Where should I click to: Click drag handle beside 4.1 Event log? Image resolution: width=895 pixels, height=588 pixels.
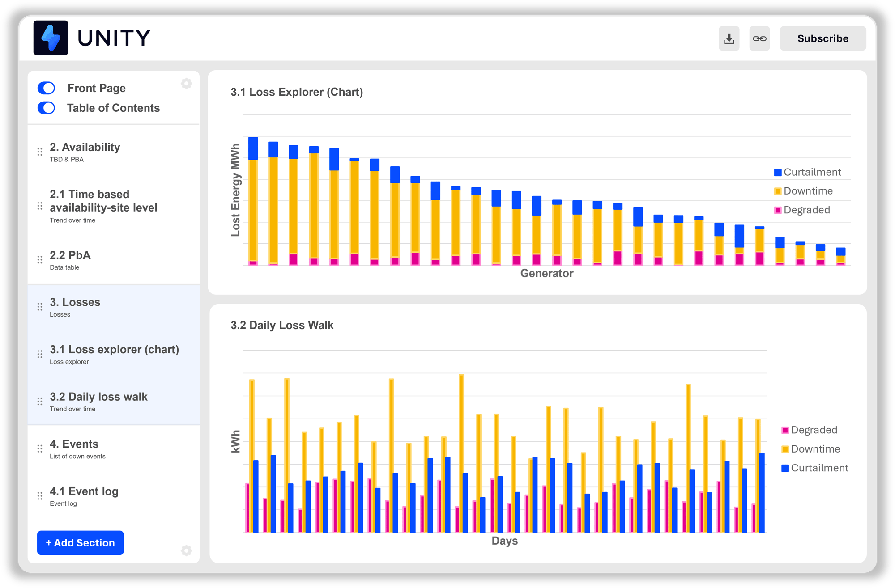(40, 496)
